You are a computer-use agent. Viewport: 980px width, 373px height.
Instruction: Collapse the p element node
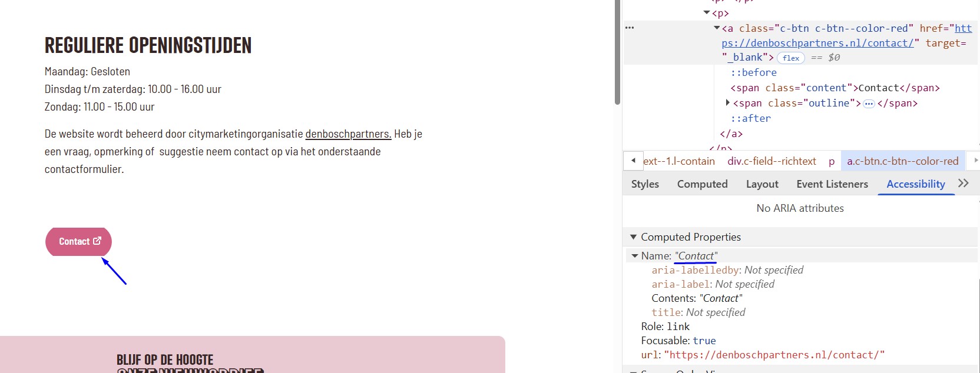coord(707,13)
